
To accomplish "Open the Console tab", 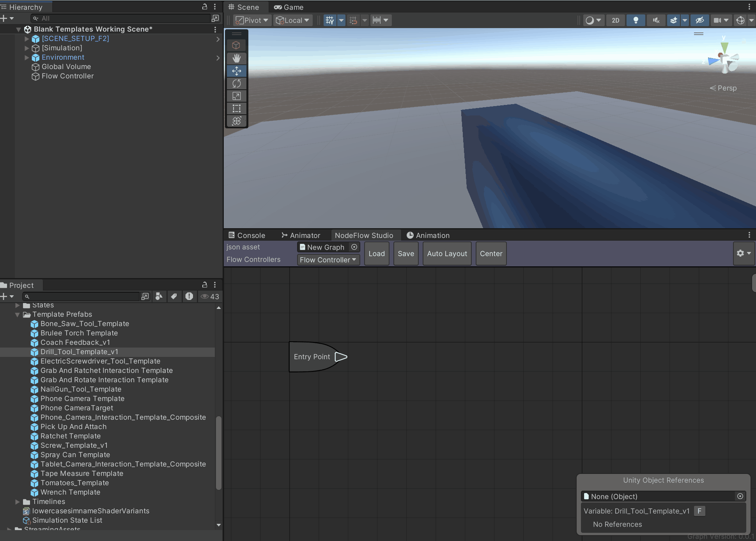I will [x=247, y=236].
